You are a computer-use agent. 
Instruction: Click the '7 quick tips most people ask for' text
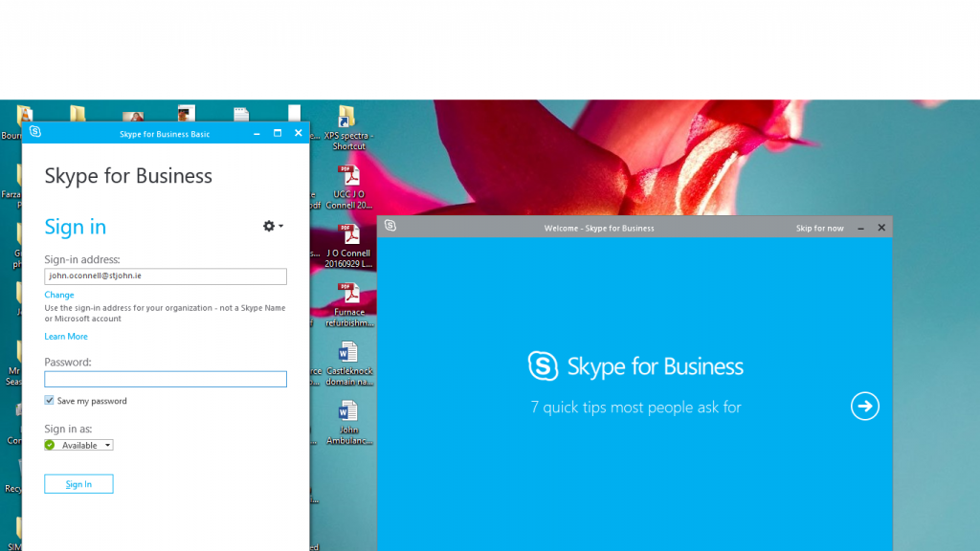635,408
